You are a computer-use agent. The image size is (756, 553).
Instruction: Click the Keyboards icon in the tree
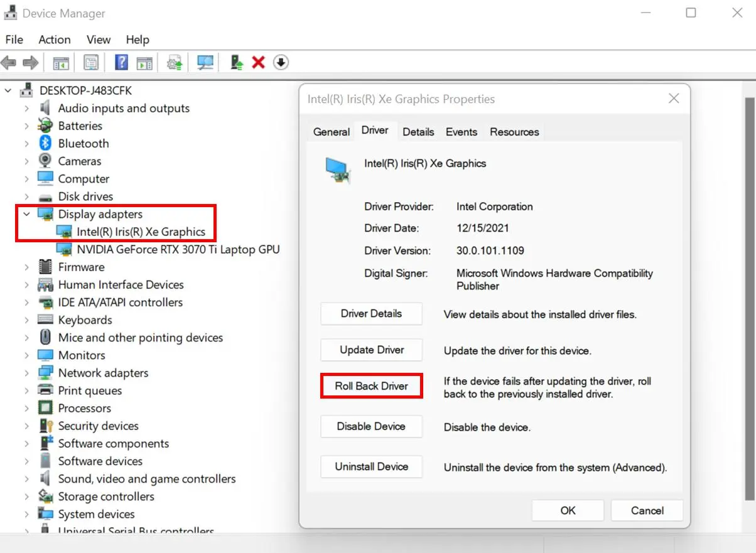coord(45,319)
